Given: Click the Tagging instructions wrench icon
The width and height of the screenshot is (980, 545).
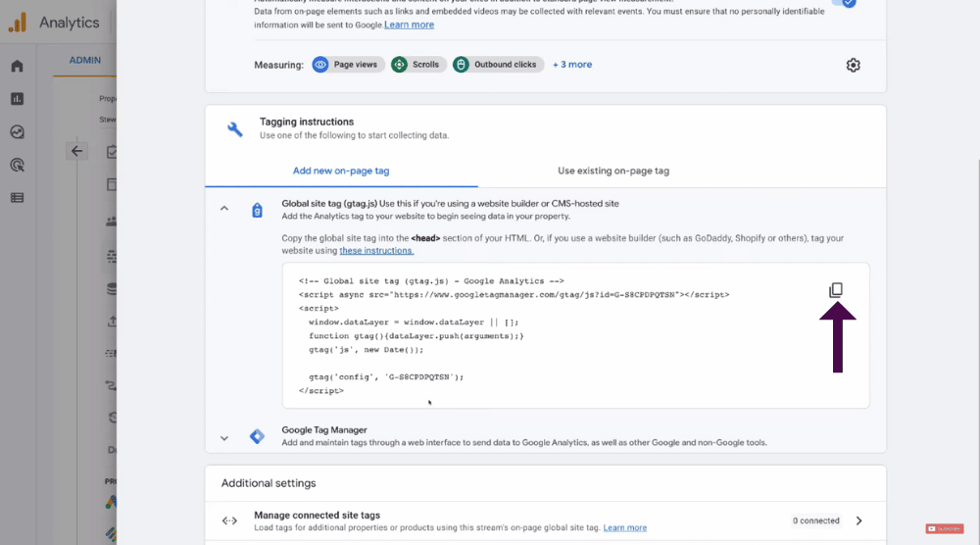Looking at the screenshot, I should coord(235,128).
